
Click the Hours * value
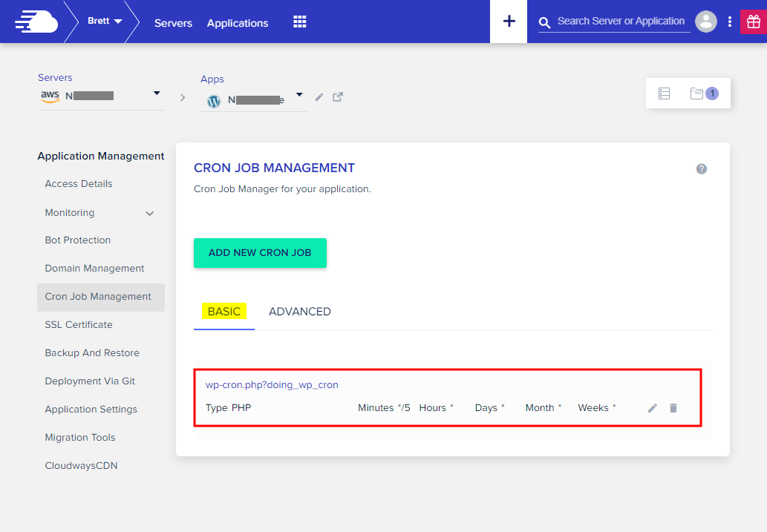(437, 408)
